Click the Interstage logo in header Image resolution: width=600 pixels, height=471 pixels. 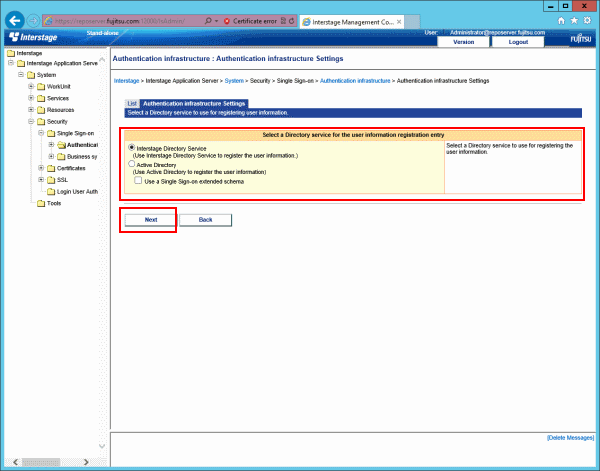click(x=33, y=37)
